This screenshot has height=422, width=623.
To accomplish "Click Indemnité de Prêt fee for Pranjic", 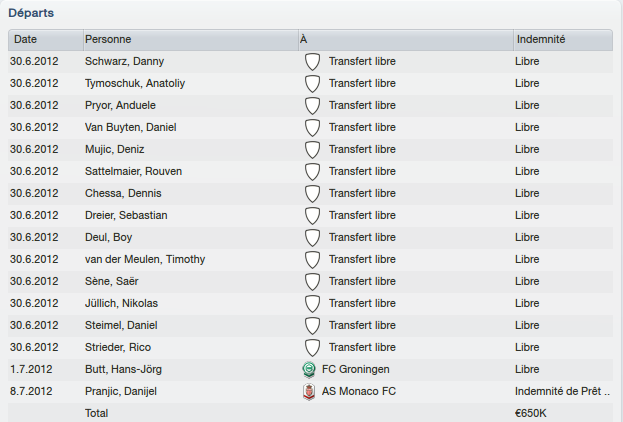I will (562, 391).
